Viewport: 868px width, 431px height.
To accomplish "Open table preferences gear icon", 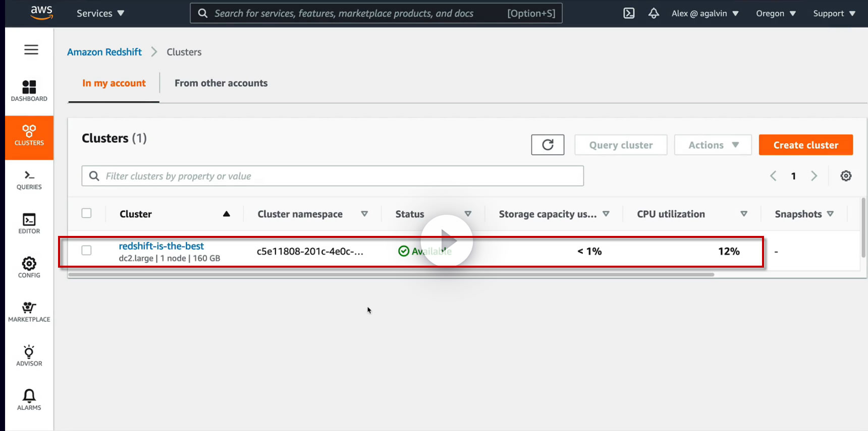I will [846, 176].
